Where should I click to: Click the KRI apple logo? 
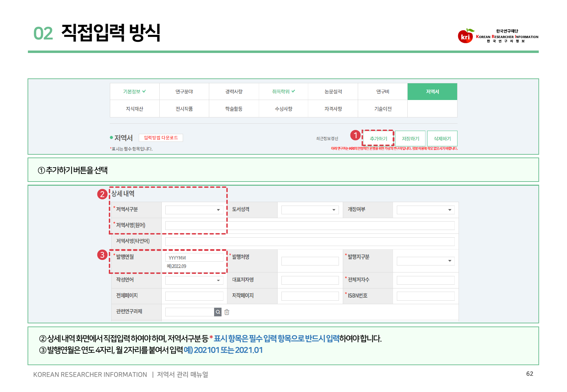(x=465, y=36)
